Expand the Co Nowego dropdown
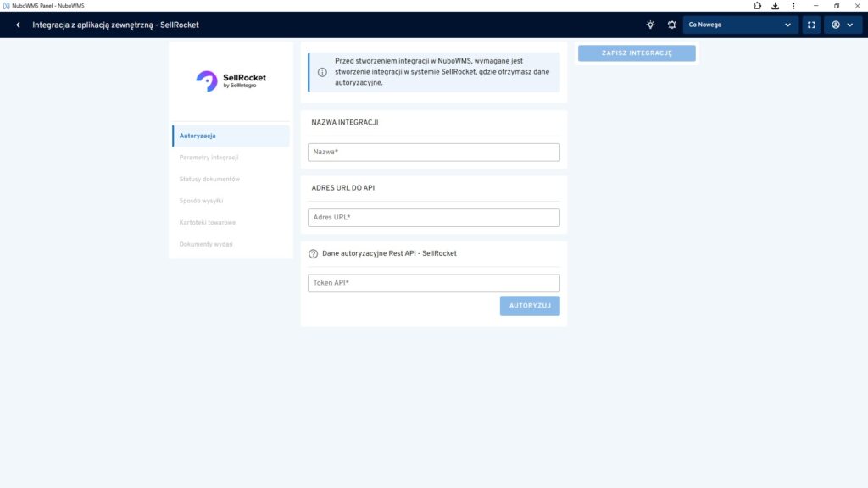Viewport: 868px width, 488px height. (x=740, y=25)
